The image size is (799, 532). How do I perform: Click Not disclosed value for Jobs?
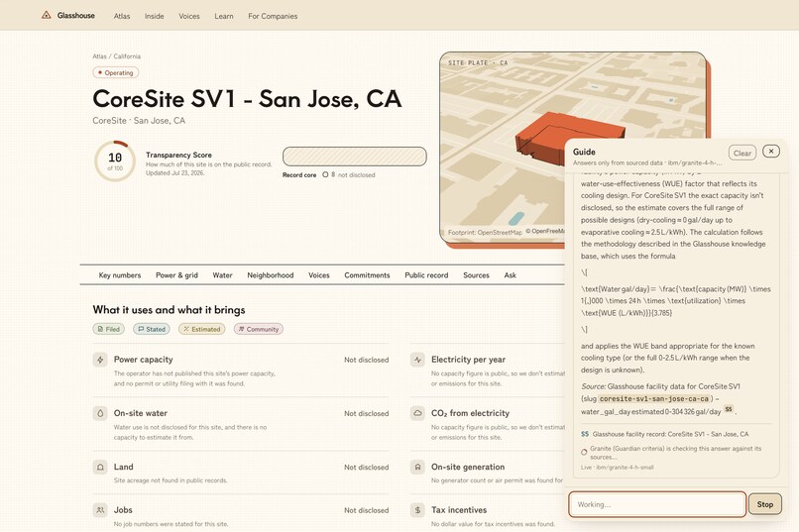[367, 510]
